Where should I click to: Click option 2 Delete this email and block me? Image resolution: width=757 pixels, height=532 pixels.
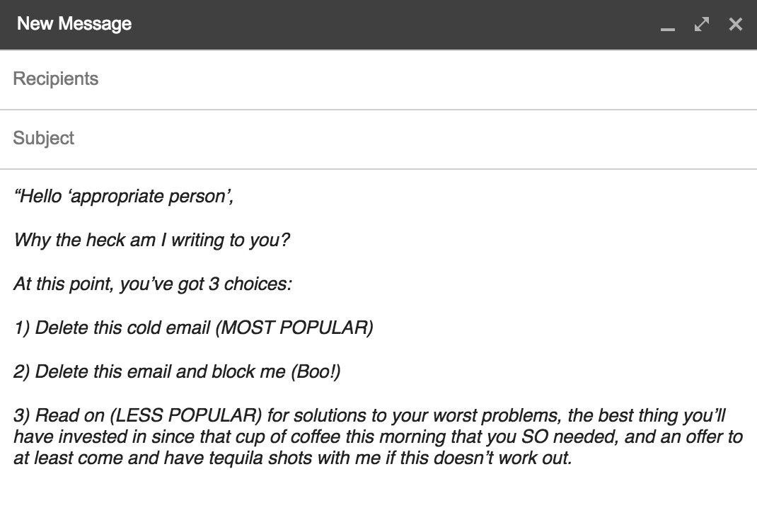176,371
